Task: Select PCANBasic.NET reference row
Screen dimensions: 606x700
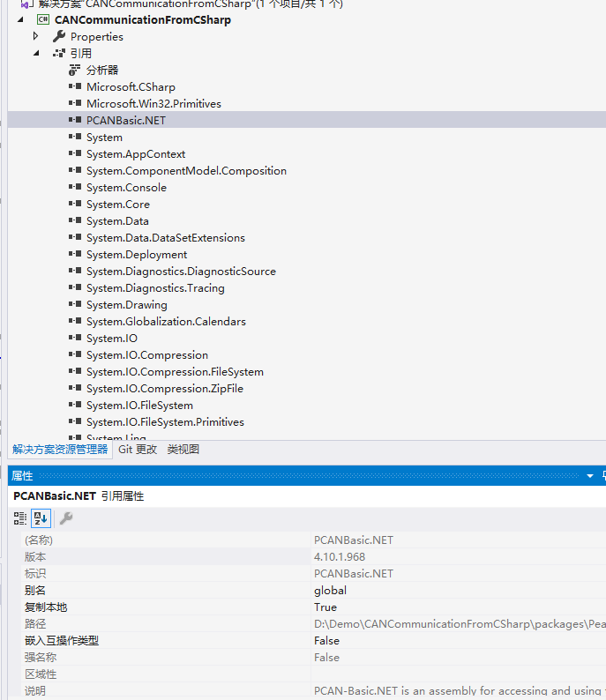Action: (x=307, y=120)
